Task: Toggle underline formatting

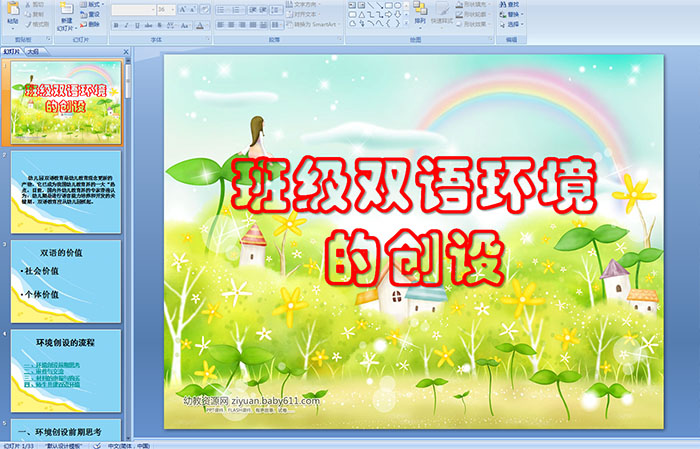Action: 137,25
